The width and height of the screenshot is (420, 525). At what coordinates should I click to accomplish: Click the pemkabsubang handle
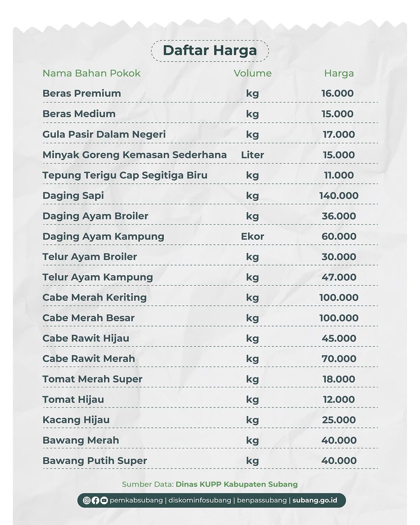tap(136, 500)
